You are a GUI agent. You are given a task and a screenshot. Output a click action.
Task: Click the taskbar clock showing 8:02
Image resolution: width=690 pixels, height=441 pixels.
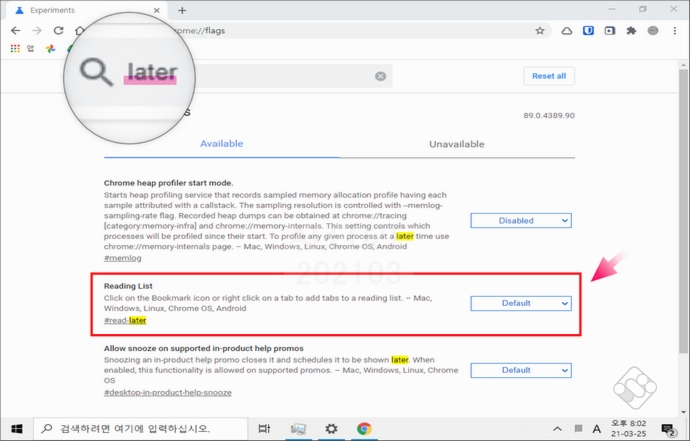[x=628, y=428]
